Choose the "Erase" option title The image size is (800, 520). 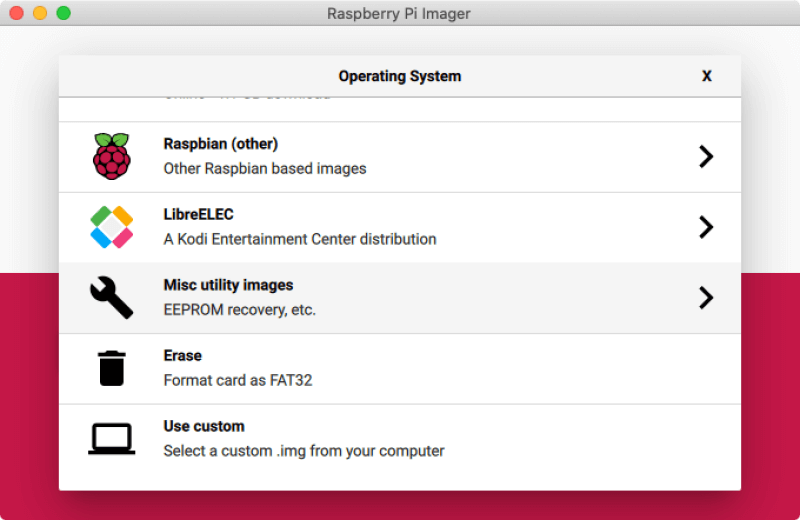pos(183,355)
